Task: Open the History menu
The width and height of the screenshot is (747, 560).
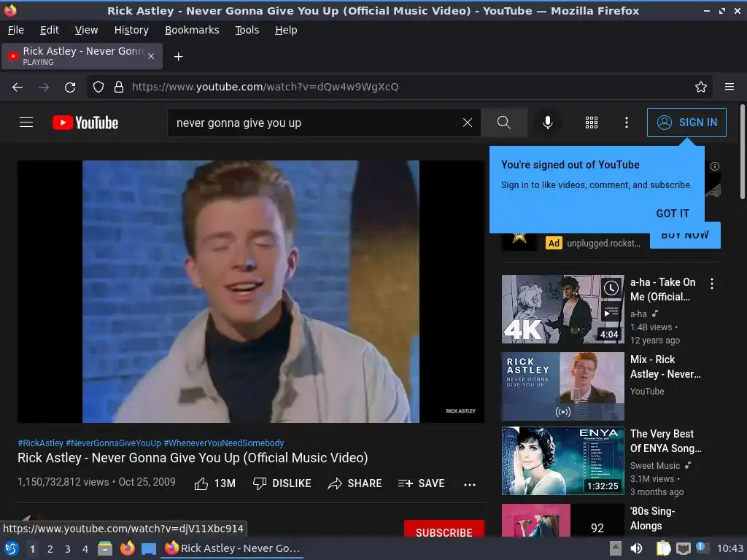Action: [x=131, y=30]
